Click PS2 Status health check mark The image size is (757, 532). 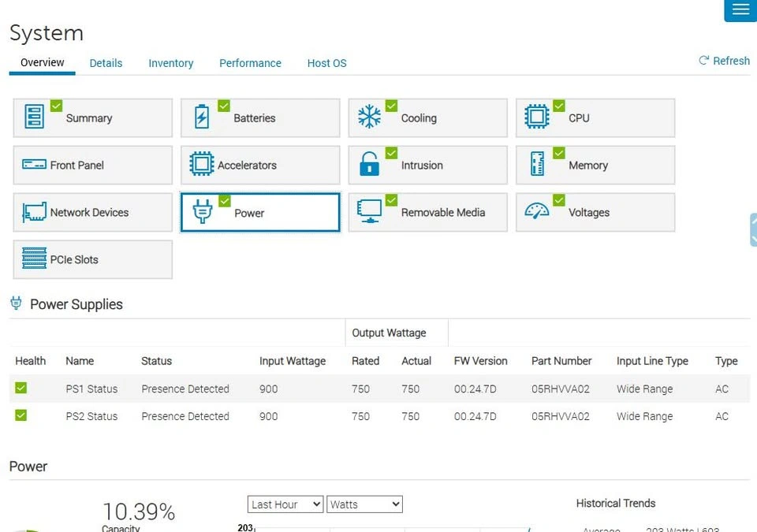pos(21,415)
